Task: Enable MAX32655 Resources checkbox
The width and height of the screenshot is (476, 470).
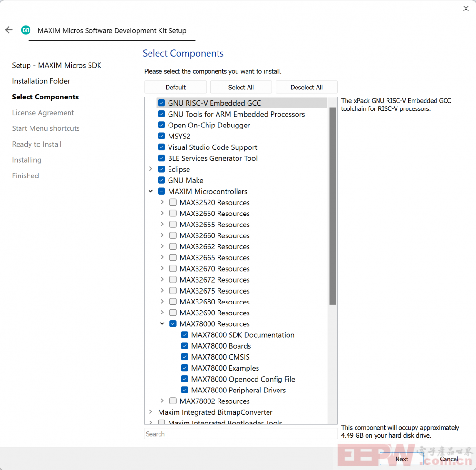Action: pyautogui.click(x=173, y=224)
